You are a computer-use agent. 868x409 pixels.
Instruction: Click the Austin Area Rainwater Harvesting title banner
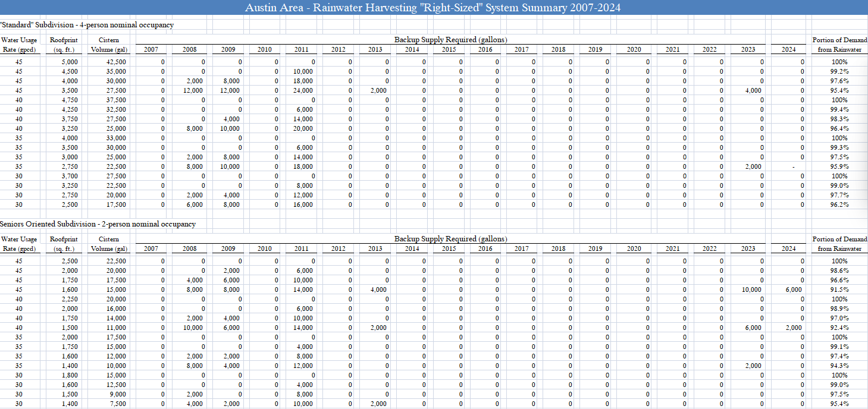point(434,8)
